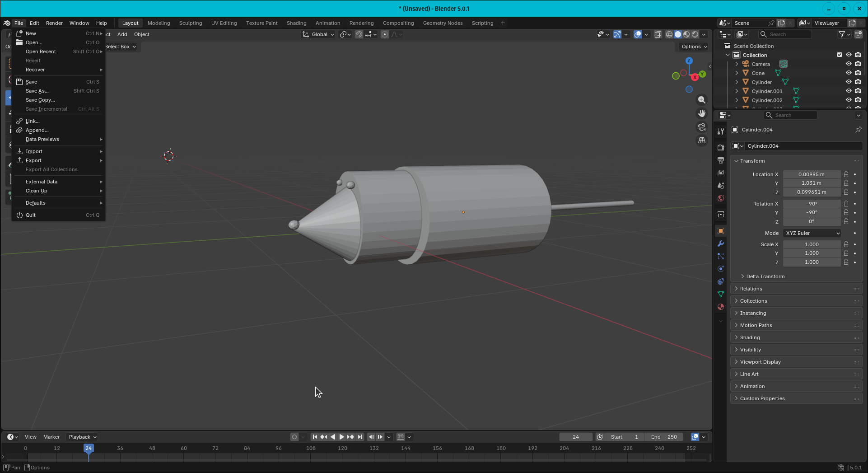This screenshot has height=473, width=868.
Task: Switch to the Sculpting workspace tab
Action: (190, 23)
